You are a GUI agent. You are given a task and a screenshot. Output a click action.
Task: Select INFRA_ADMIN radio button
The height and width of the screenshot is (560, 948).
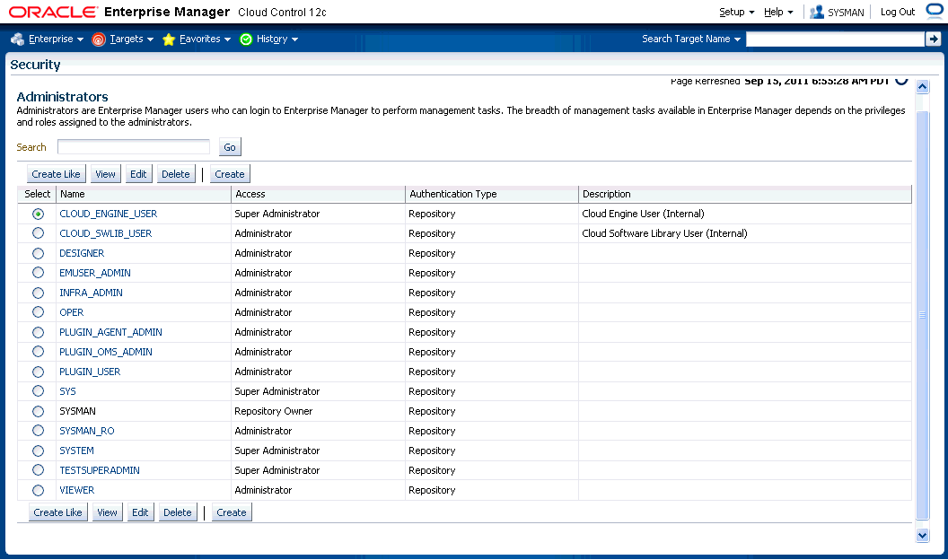tap(38, 293)
